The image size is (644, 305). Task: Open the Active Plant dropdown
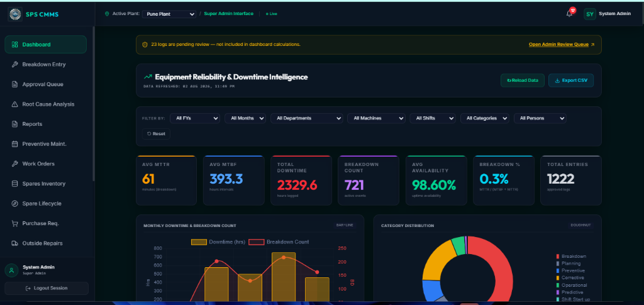tap(169, 14)
